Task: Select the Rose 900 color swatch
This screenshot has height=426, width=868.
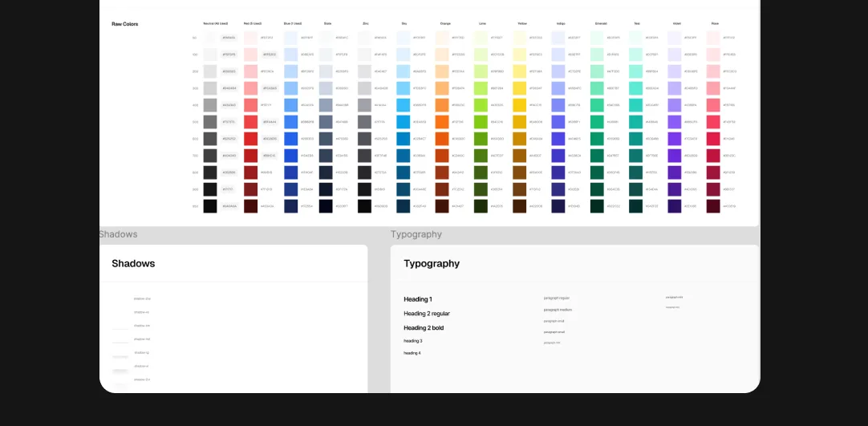Action: (x=713, y=189)
